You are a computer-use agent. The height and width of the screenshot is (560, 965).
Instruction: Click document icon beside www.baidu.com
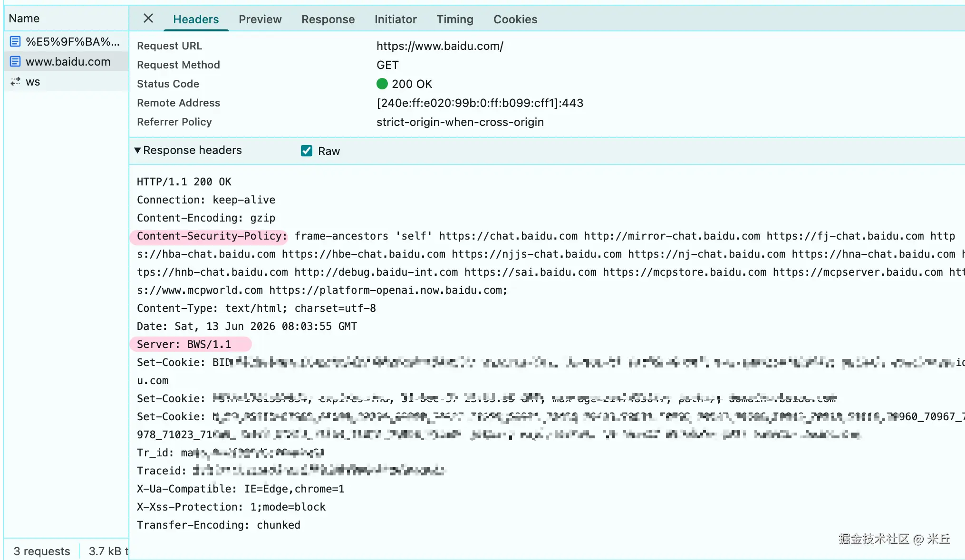(15, 62)
